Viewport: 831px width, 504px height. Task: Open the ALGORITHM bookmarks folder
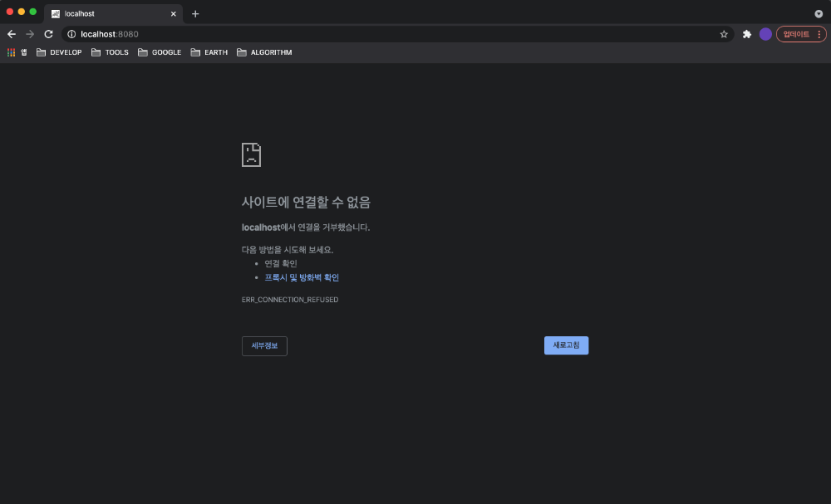tap(264, 52)
